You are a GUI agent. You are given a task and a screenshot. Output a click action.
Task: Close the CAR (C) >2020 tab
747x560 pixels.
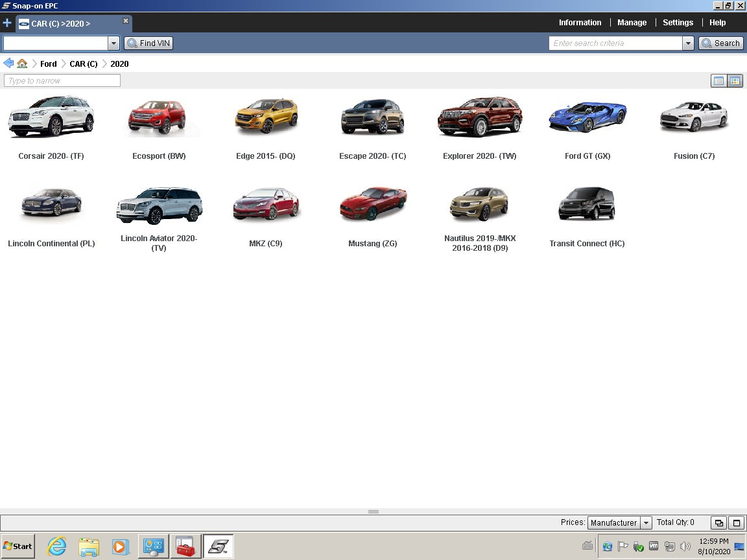[126, 21]
